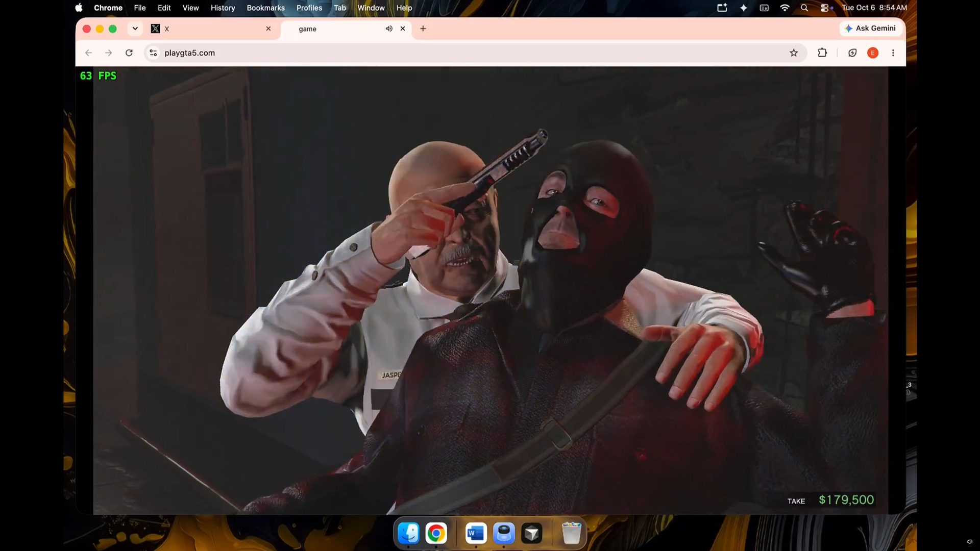Image resolution: width=980 pixels, height=551 pixels.
Task: Open a new tab with plus button
Action: [x=423, y=29]
